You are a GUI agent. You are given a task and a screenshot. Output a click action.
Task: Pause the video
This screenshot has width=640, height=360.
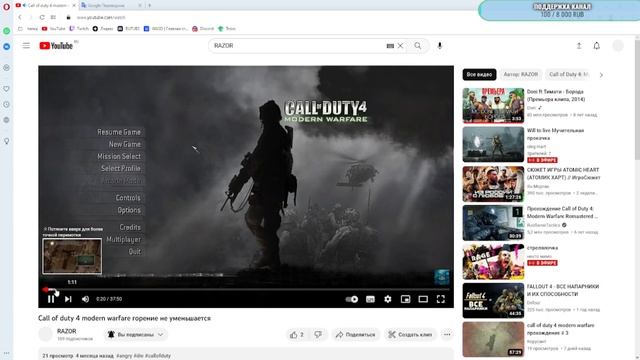(51, 299)
